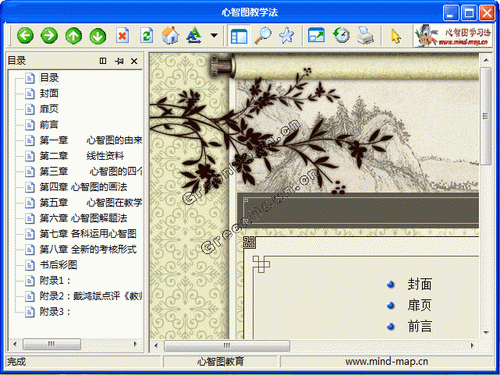Open the 封面 link in page

(x=419, y=284)
